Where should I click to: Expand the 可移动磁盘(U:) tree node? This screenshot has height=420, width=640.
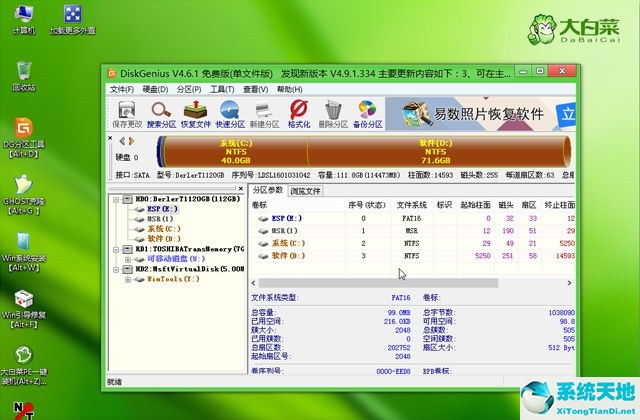click(x=128, y=259)
